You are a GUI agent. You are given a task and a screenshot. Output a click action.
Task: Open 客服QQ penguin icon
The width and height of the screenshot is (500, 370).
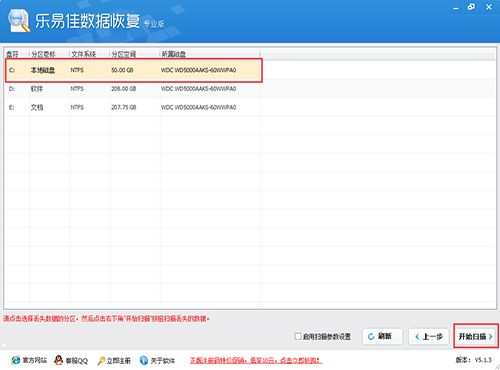click(x=59, y=360)
